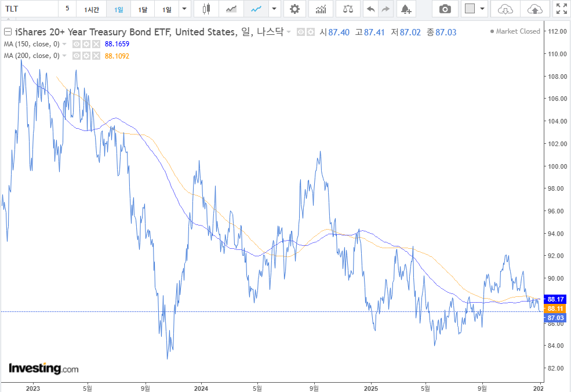Screen dimensions: 571x392
Task: Select the chart layout square icon
Action: click(470, 9)
